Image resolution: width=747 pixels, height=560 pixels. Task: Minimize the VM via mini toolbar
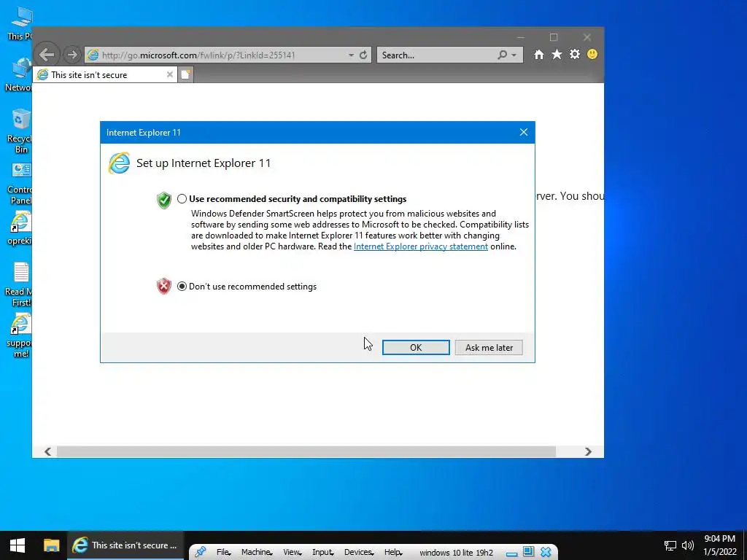pyautogui.click(x=511, y=553)
